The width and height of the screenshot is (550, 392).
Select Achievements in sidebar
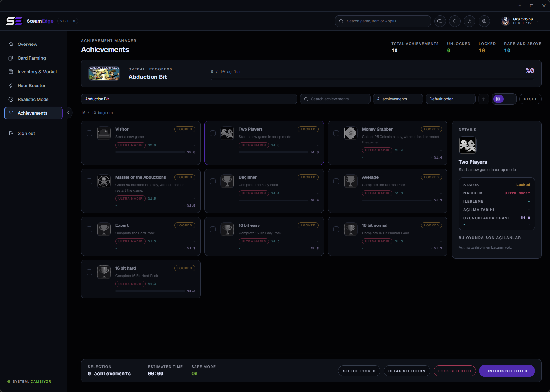[33, 113]
